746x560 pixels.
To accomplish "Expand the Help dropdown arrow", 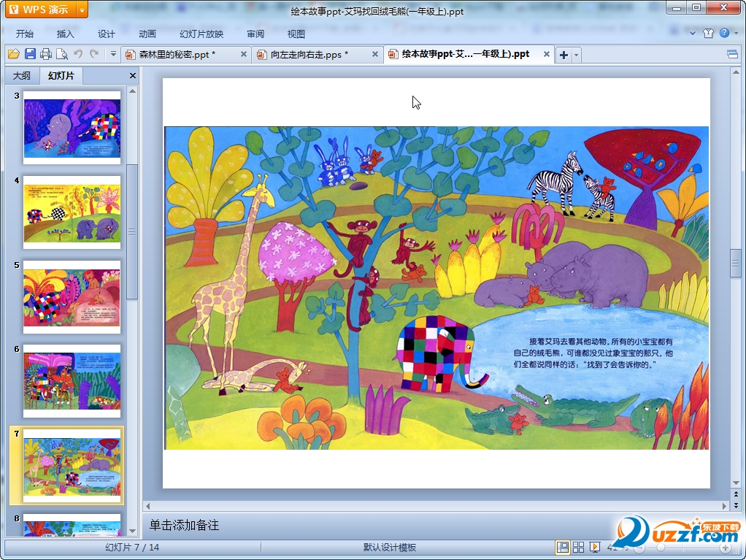I will coord(736,34).
